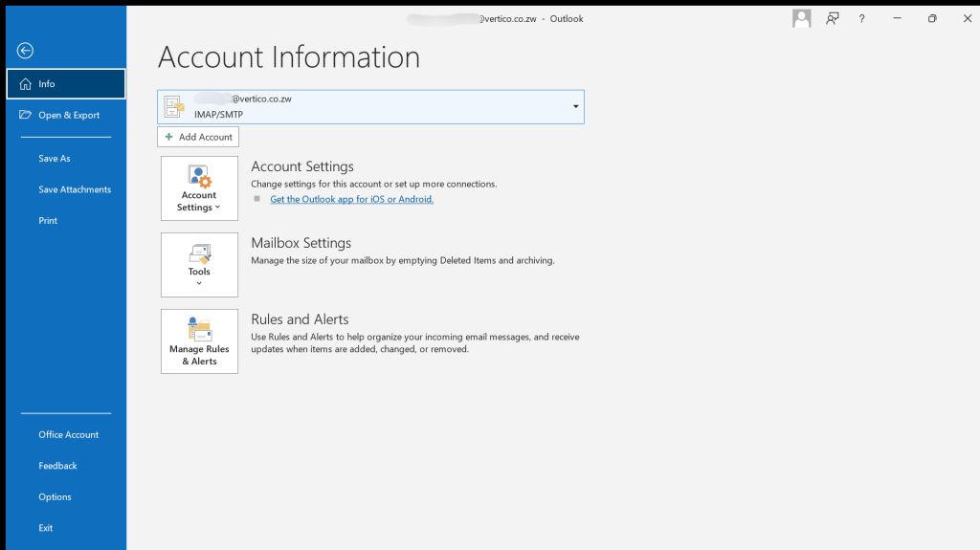Select Print from the backstage menu
This screenshot has width=980, height=550.
tap(48, 221)
